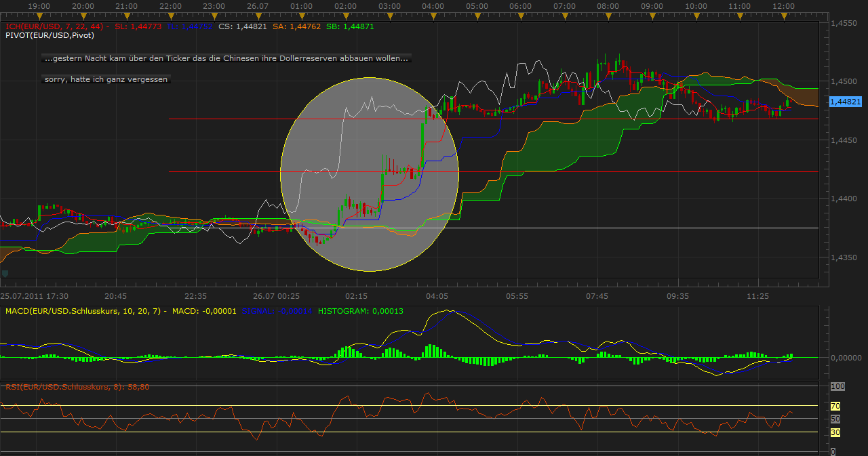Click the highlighted blue price tag 1,44821
The height and width of the screenshot is (456, 868).
[x=846, y=102]
